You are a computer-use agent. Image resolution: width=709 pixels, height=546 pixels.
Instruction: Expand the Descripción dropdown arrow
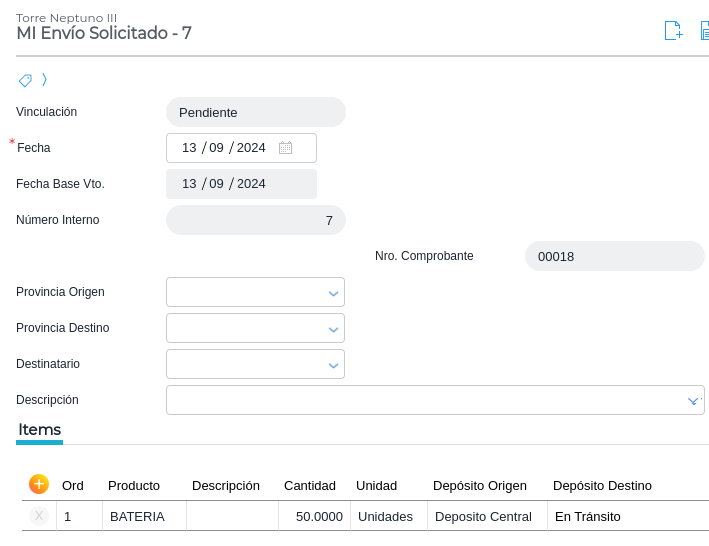[x=692, y=401]
